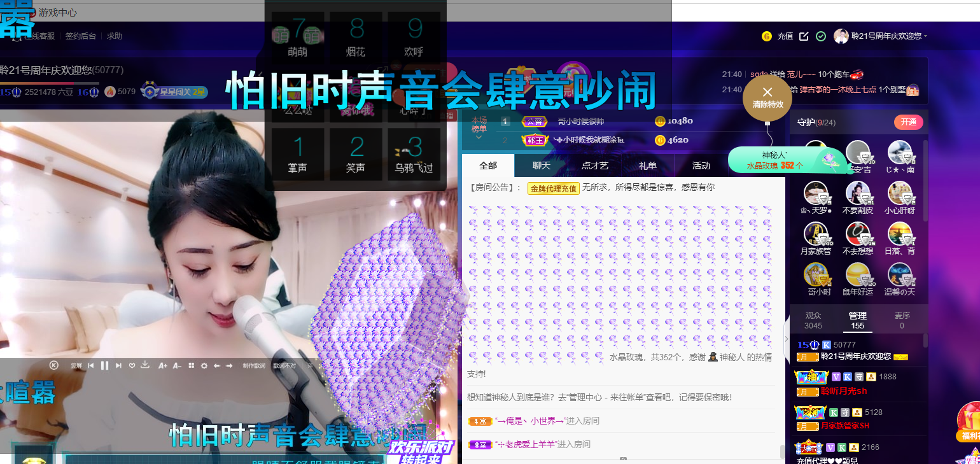
Task: Click the circled K icon in player bar
Action: pyautogui.click(x=54, y=365)
